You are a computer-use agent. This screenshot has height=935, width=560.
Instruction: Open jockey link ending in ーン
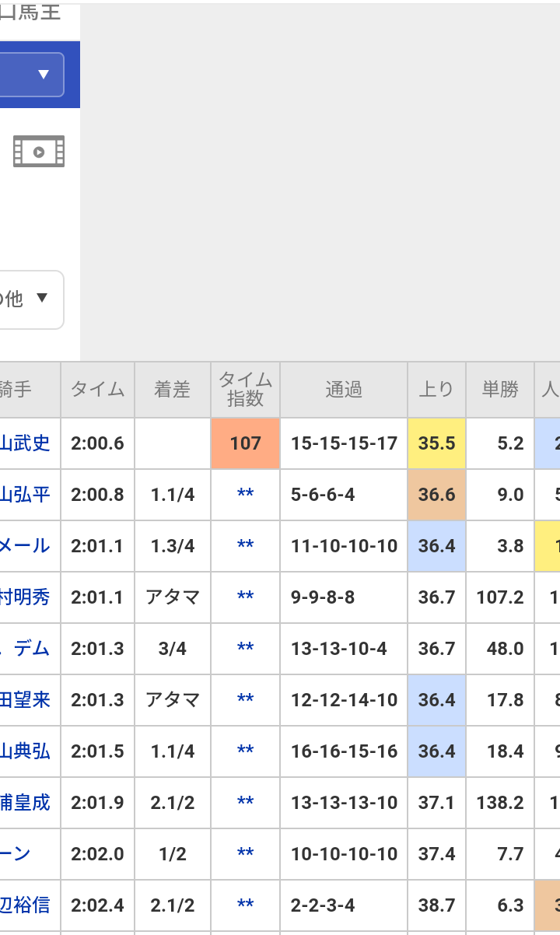click(16, 854)
